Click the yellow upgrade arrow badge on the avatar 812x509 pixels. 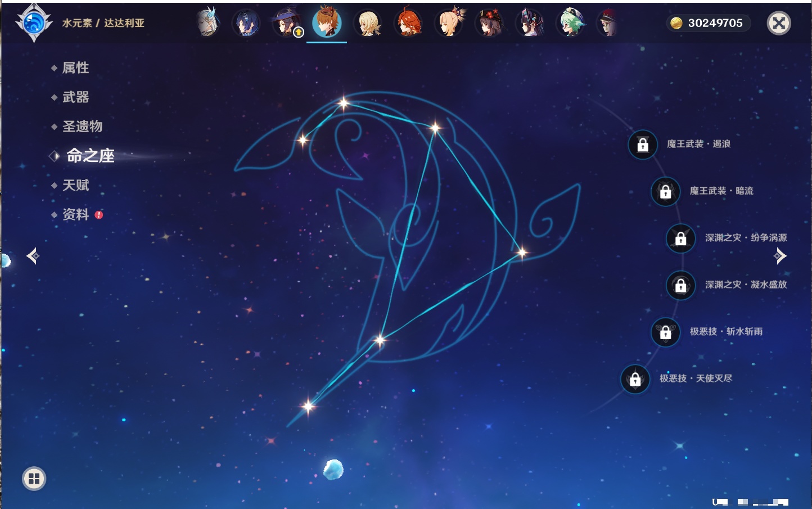coord(299,33)
